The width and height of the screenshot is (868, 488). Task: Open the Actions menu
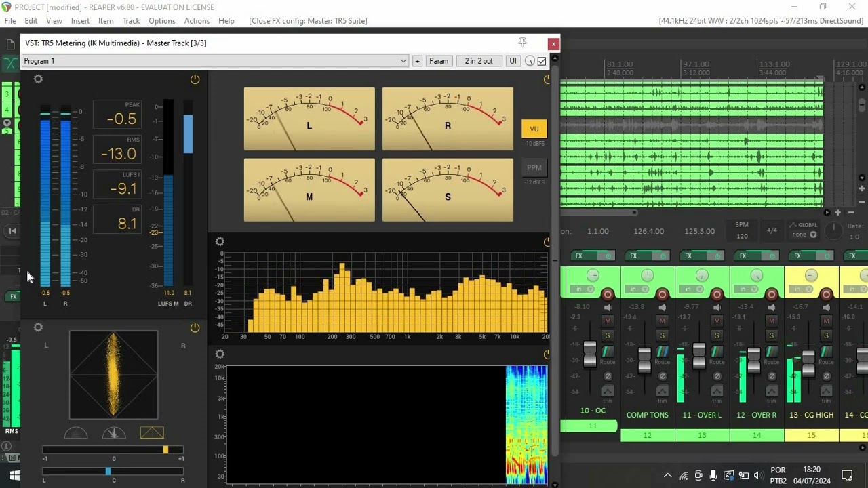(197, 21)
